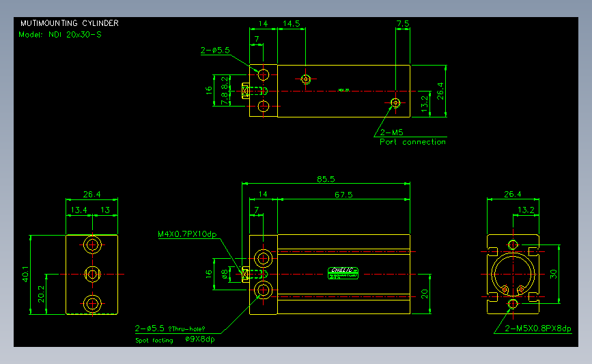The image size is (592, 364).
Task: Select the 'Model: NDI 20x30-S' label
Action: pyautogui.click(x=60, y=35)
